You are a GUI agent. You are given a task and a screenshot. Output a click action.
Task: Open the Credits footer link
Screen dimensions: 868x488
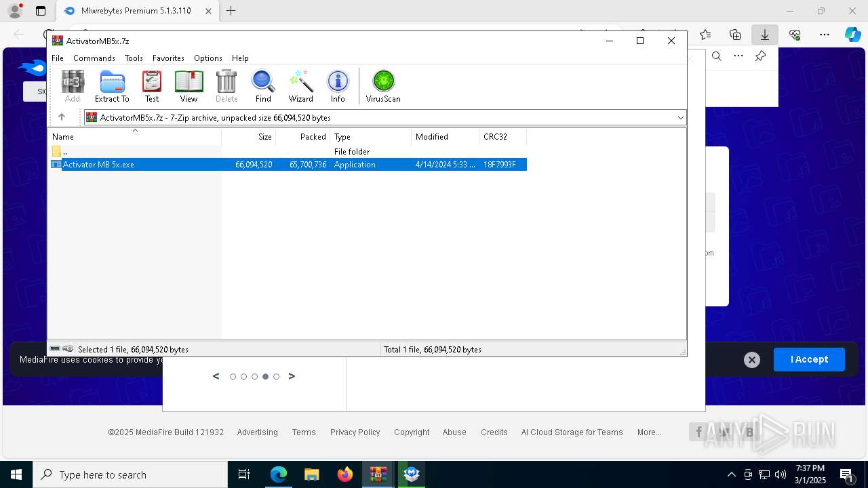[x=494, y=432]
